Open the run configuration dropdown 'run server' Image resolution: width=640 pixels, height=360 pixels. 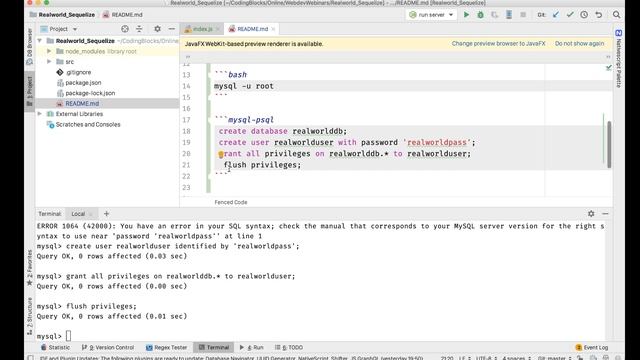(431, 15)
